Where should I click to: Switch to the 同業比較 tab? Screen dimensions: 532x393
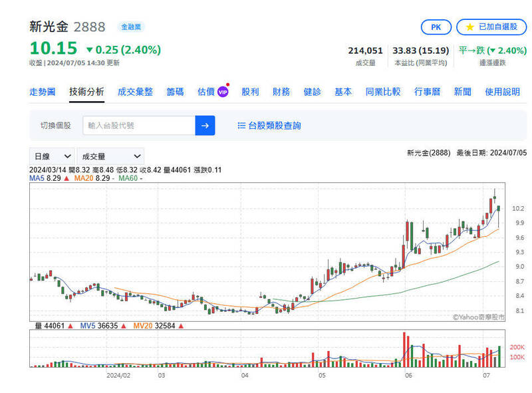[382, 91]
